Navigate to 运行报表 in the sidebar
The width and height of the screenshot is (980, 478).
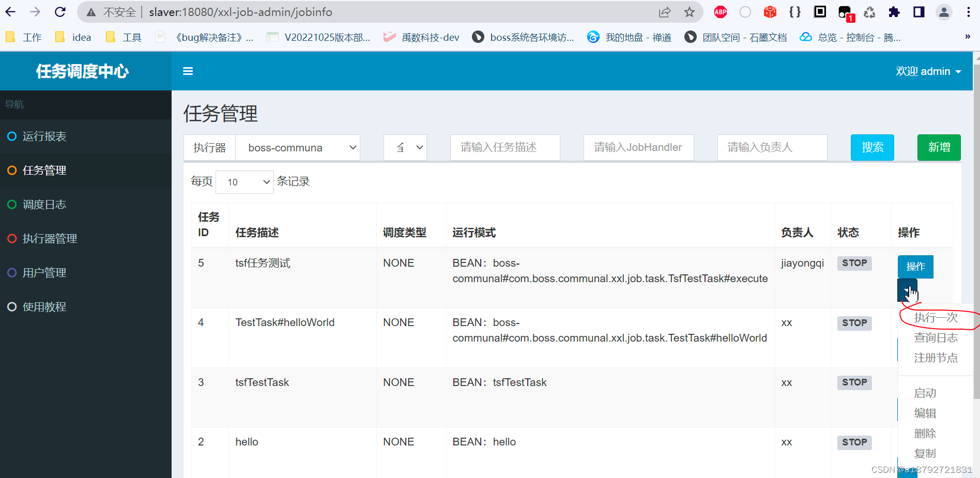click(x=86, y=136)
